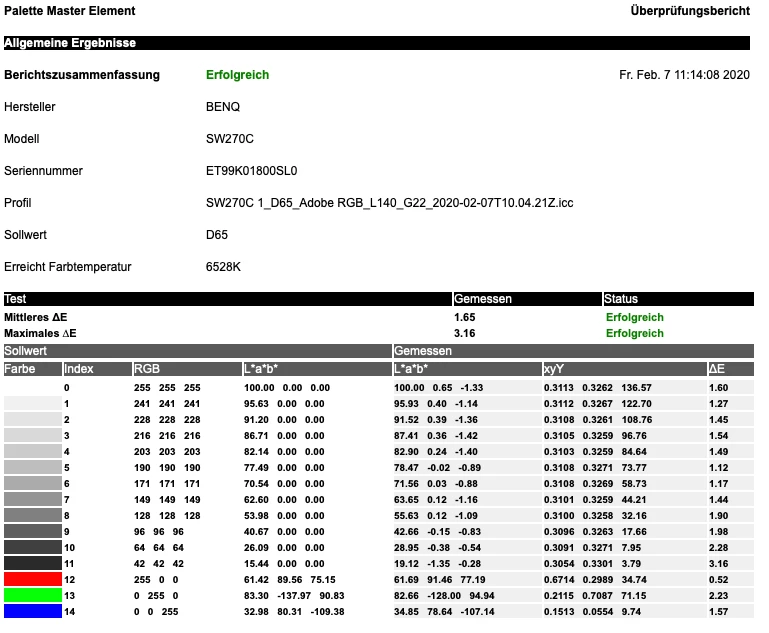Click target Lab value '61.42 89.56 75.15'
769x633 pixels.
coord(290,580)
